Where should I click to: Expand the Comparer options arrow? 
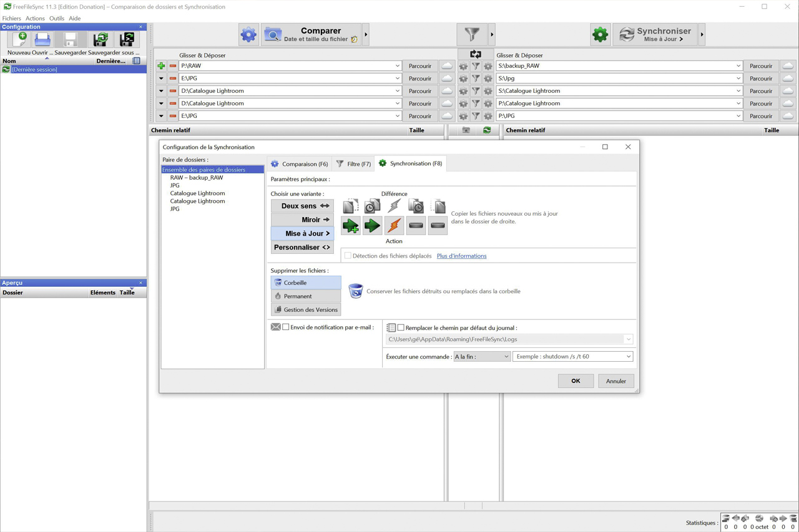point(366,35)
